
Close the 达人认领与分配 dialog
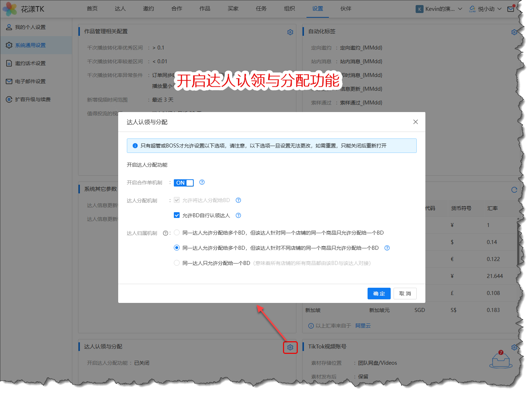click(x=415, y=122)
